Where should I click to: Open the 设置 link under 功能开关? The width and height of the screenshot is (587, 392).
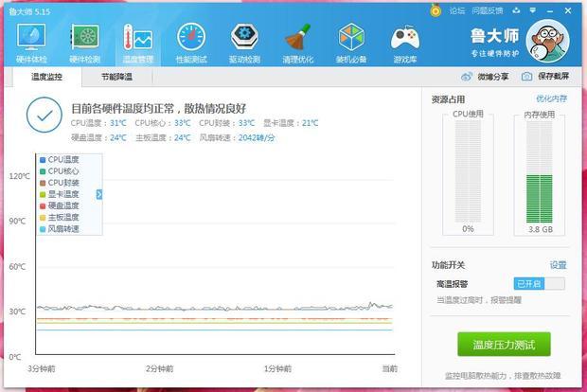tap(558, 265)
